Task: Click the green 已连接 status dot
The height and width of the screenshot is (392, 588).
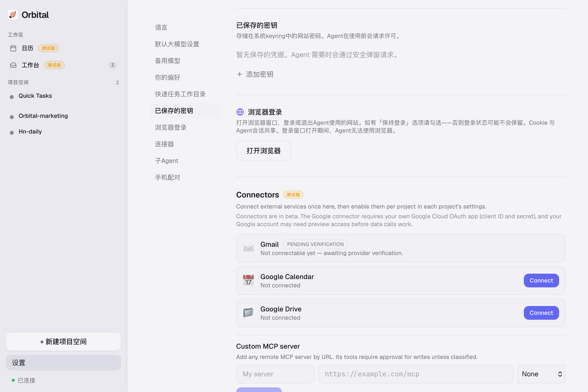Action: click(x=13, y=380)
